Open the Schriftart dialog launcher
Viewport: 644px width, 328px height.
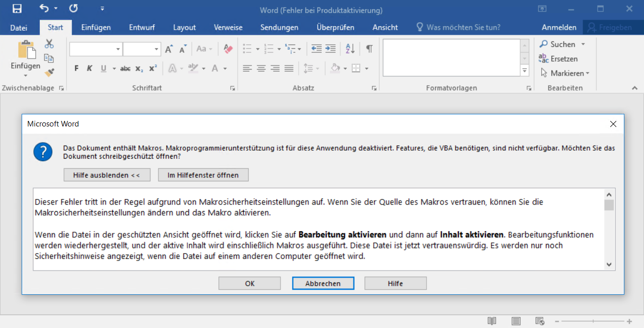233,88
